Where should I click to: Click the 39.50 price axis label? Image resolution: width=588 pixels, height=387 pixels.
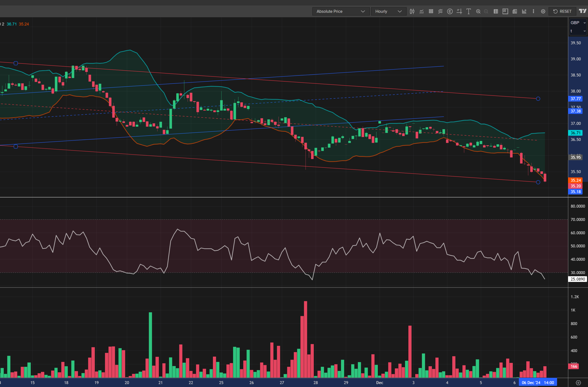pyautogui.click(x=576, y=43)
